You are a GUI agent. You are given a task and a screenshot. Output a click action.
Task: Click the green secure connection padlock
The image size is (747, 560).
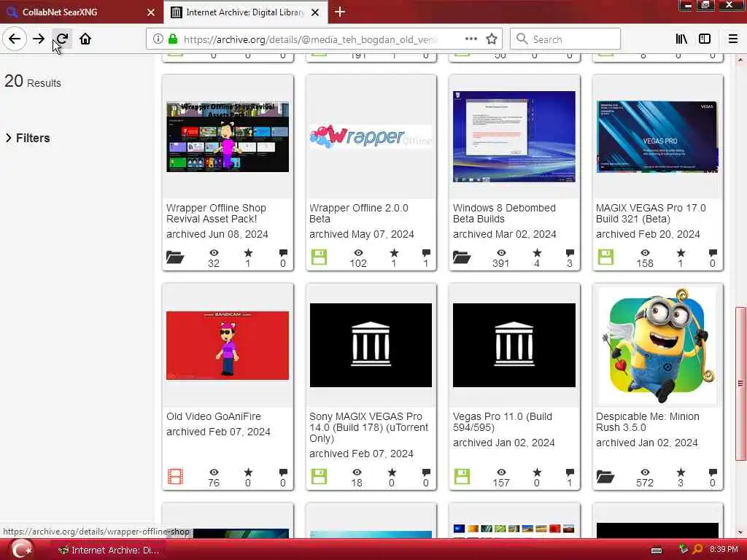point(173,39)
